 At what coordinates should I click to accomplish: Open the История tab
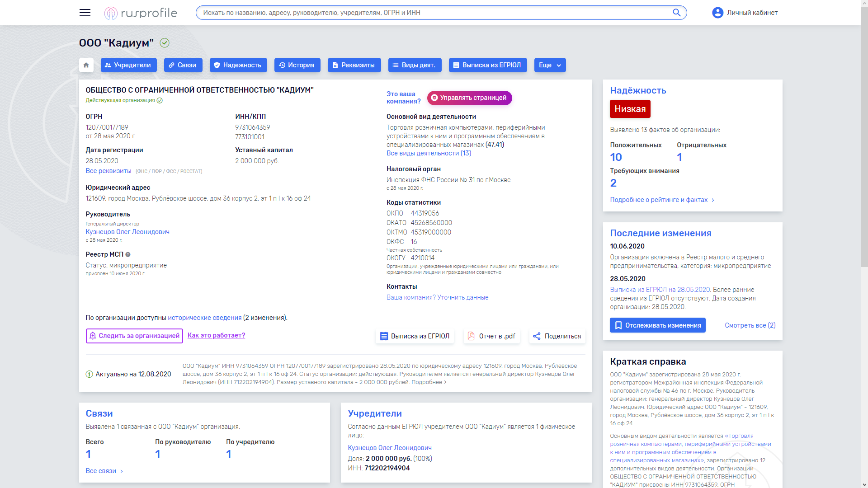(x=297, y=65)
